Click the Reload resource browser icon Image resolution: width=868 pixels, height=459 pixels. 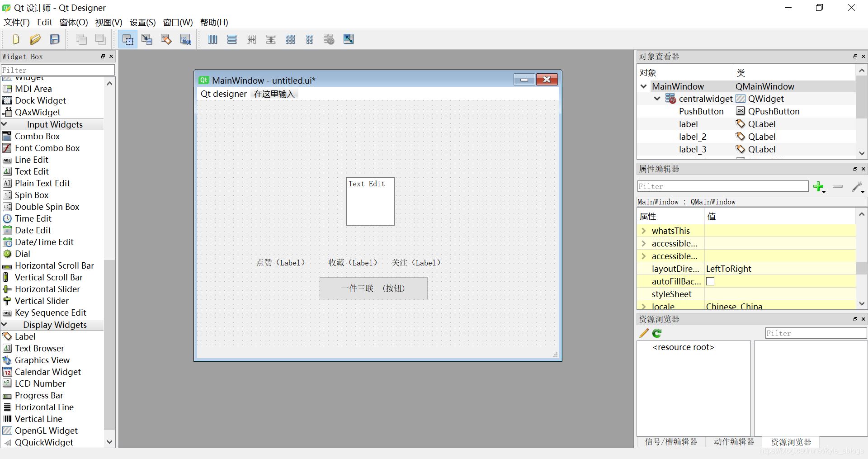pyautogui.click(x=656, y=333)
